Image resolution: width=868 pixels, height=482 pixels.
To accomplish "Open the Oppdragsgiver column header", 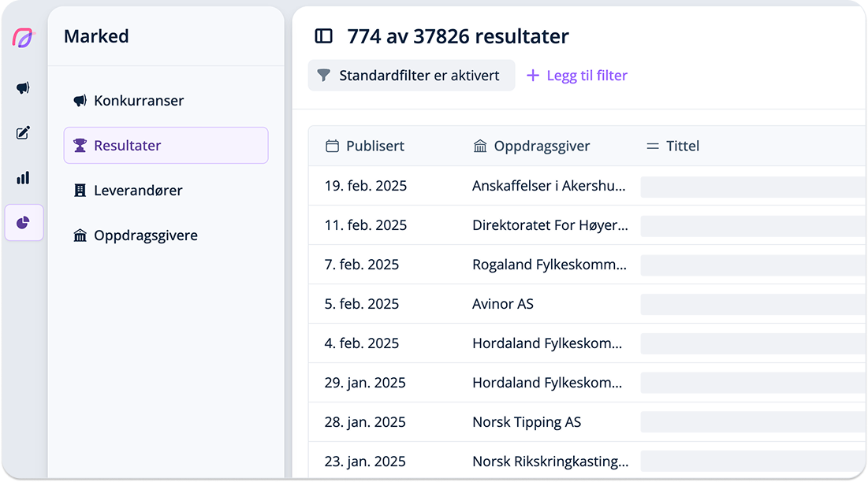I will tap(542, 146).
